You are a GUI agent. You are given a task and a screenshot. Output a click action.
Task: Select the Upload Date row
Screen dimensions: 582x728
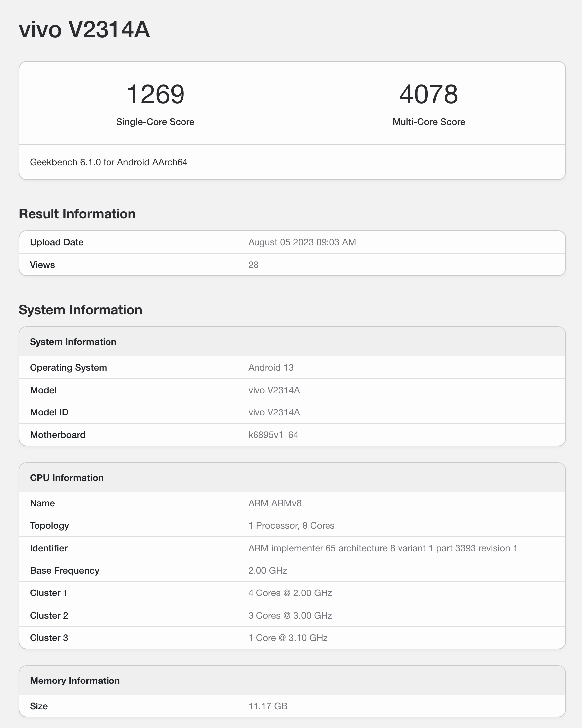(56, 242)
